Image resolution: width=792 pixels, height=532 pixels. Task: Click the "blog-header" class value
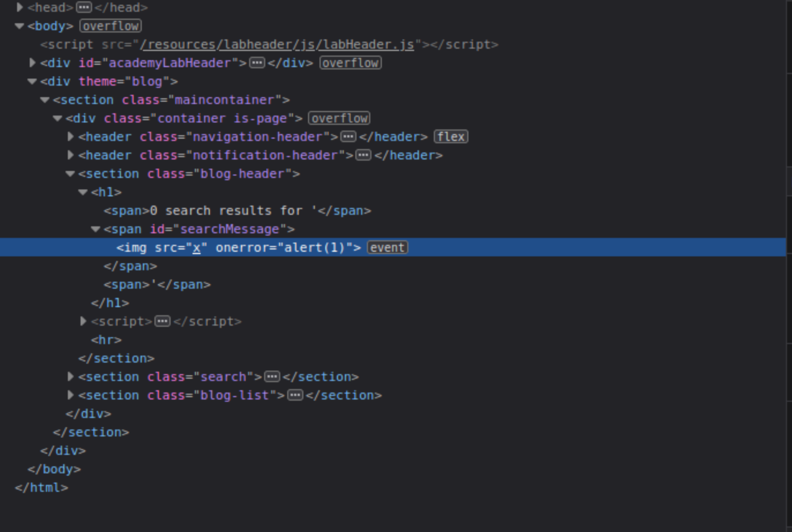click(242, 173)
